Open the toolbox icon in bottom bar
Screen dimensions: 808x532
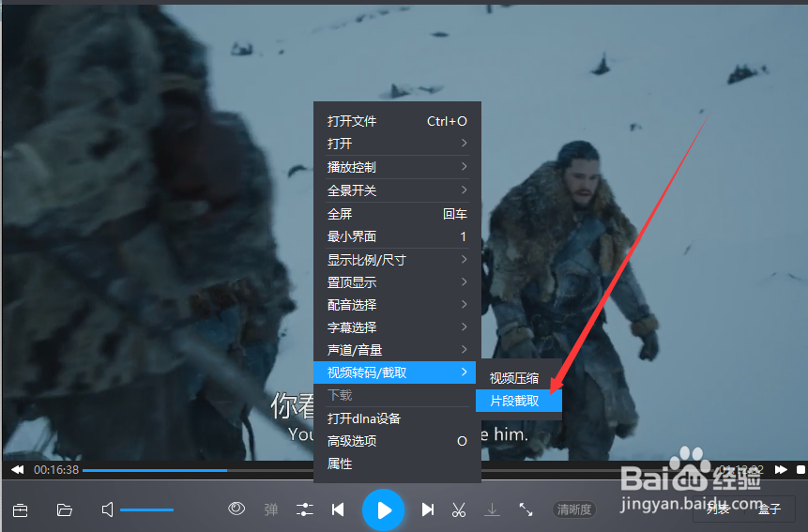(20, 510)
